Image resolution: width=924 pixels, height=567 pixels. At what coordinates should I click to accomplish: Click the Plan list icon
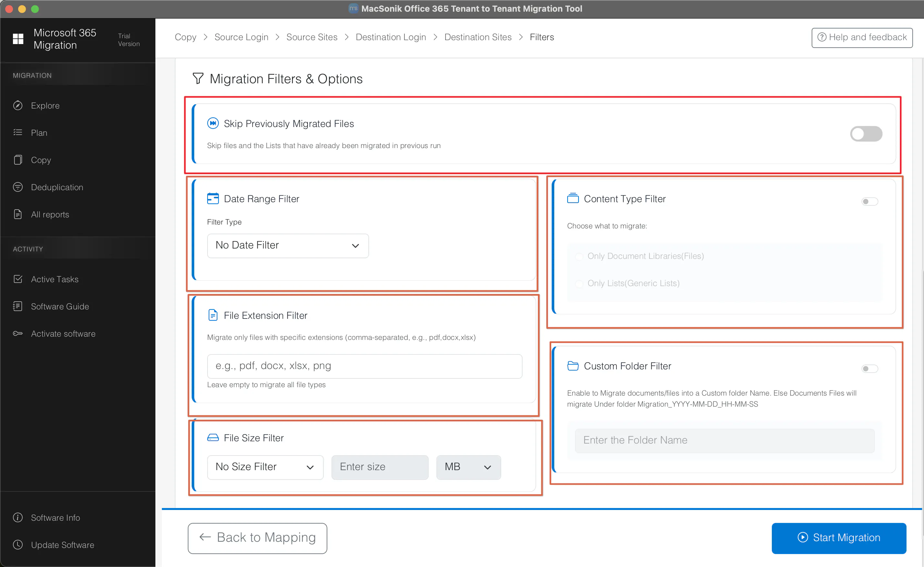pos(17,133)
